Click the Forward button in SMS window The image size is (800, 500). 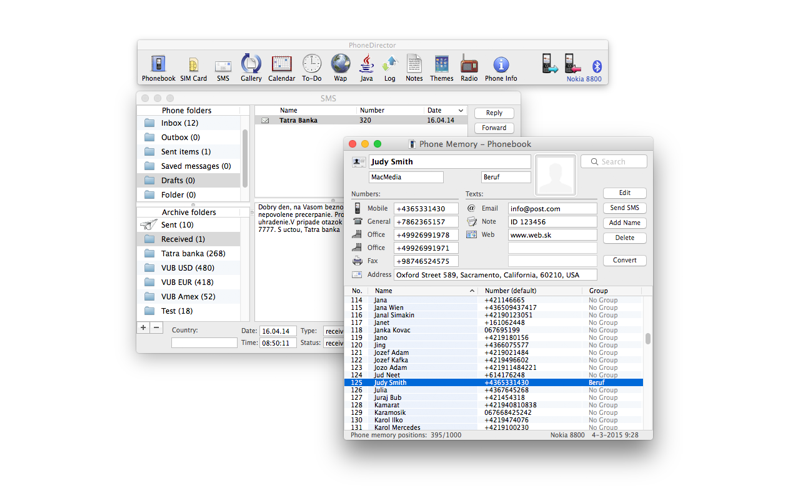pos(494,128)
